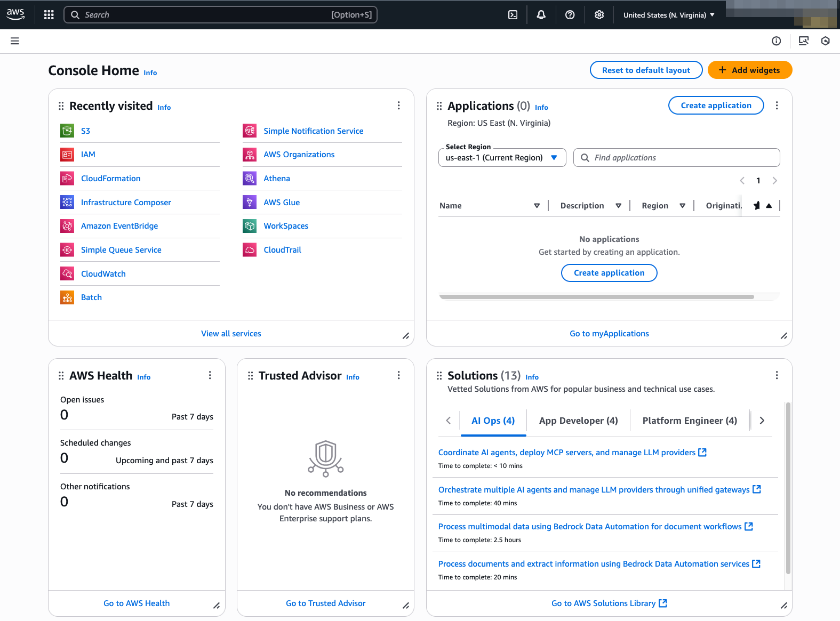Expand the N. Virginia region selector
The width and height of the screenshot is (840, 621).
669,15
